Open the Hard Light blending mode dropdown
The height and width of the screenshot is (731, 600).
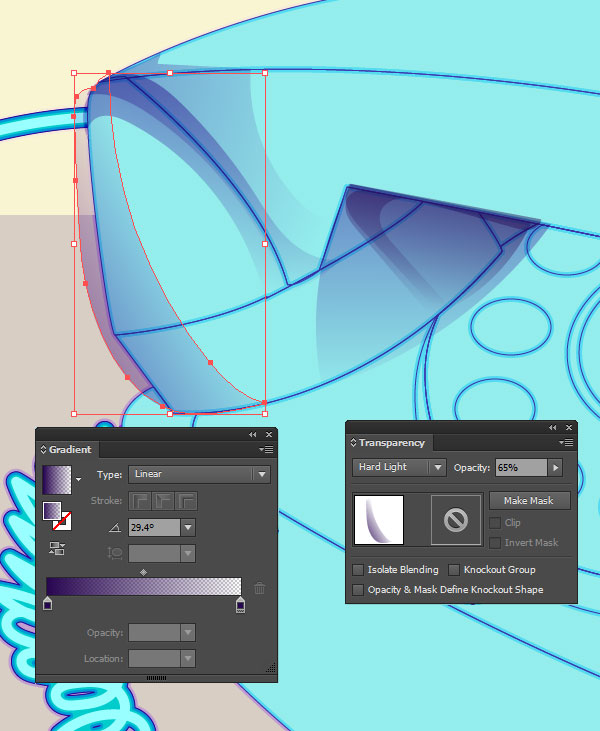[x=399, y=467]
